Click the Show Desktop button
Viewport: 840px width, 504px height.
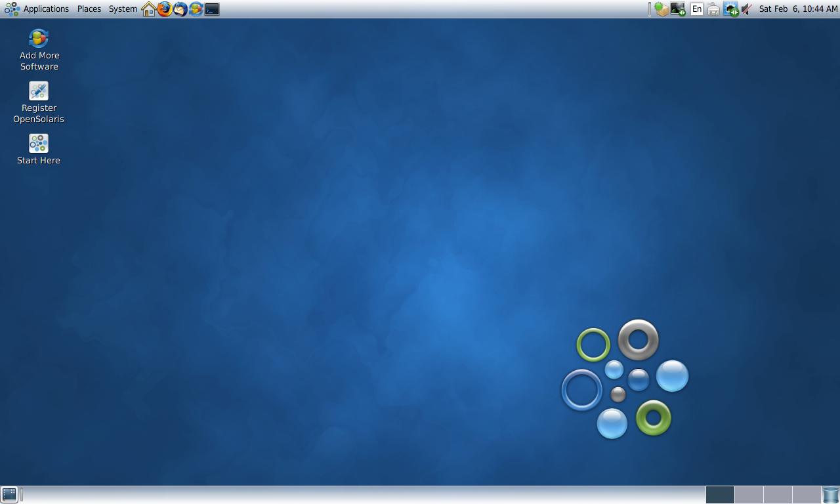click(x=9, y=495)
